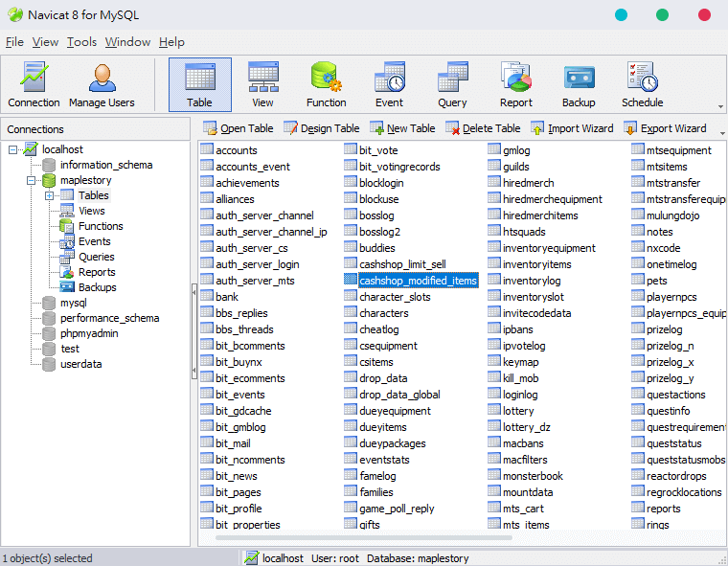This screenshot has height=566, width=728.
Task: Select localhost connection in tree
Action: pos(62,149)
